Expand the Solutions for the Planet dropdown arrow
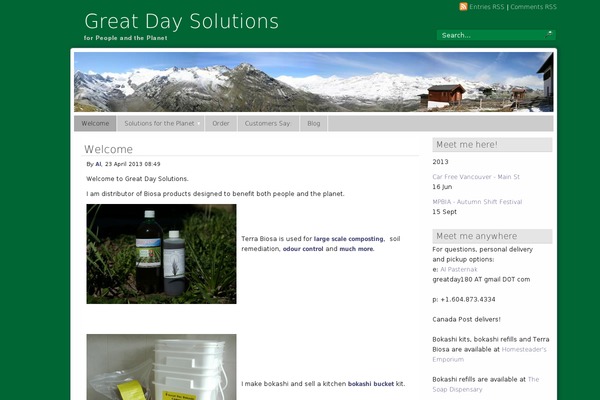This screenshot has width=600, height=400. (x=199, y=124)
